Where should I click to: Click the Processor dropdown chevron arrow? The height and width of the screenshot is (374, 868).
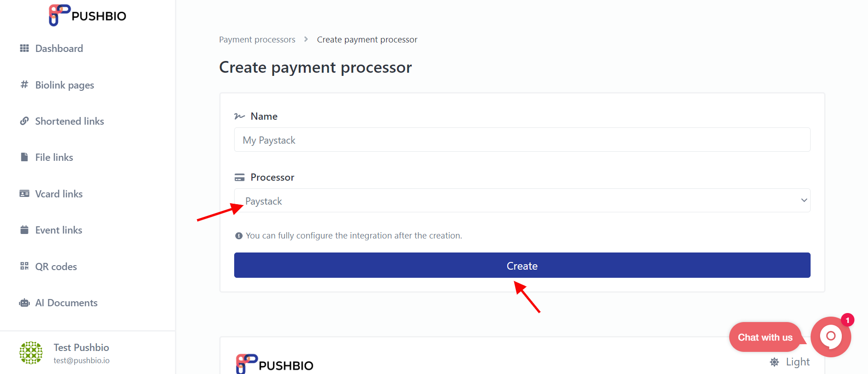[x=804, y=201]
